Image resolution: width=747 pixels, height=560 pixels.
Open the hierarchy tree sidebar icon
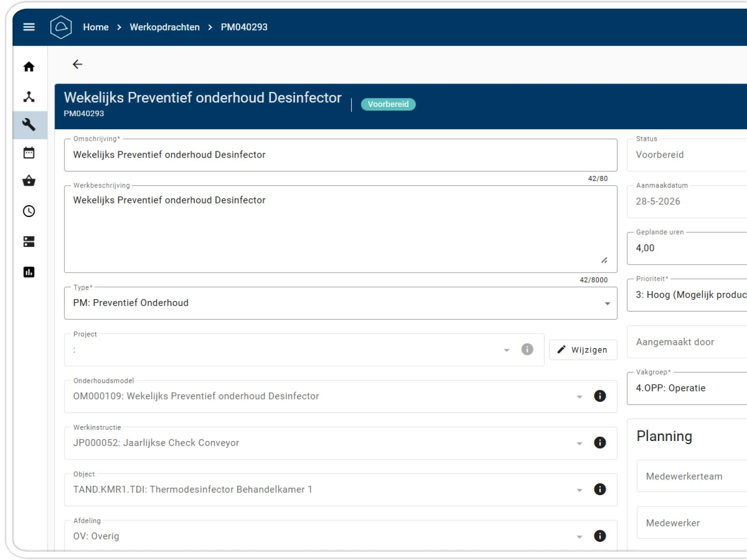click(x=29, y=97)
